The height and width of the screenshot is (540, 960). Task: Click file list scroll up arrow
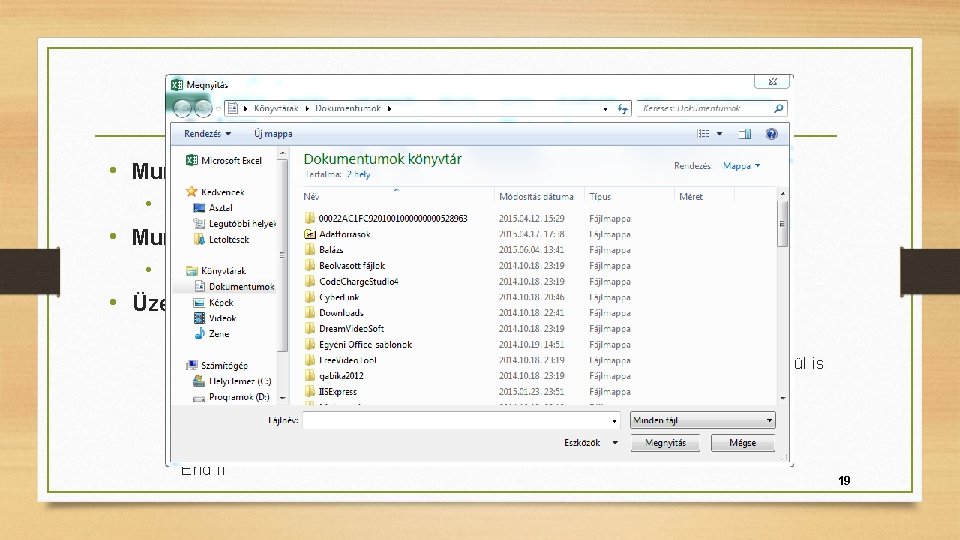click(x=782, y=193)
